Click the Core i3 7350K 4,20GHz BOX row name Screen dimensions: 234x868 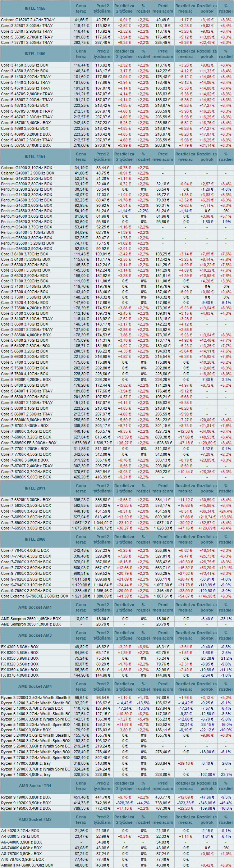tap(26, 308)
